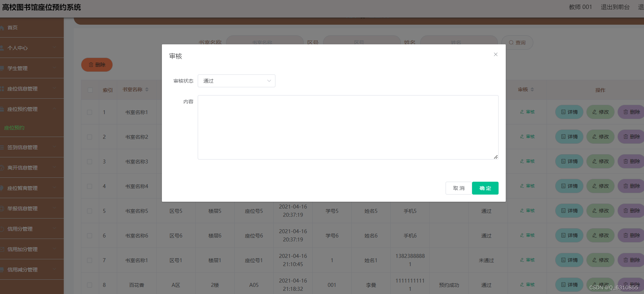Expand the 座位信息管理 sidebar menu
644x294 pixels.
coord(32,89)
